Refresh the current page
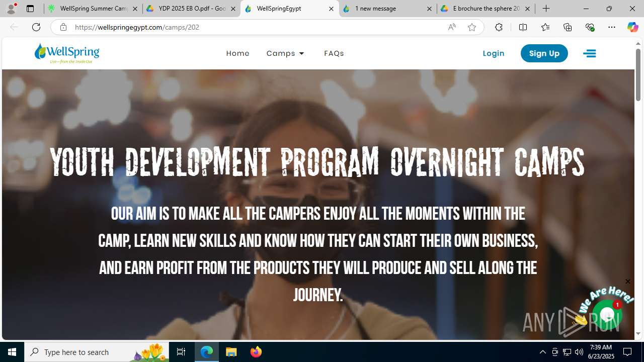Image resolution: width=644 pixels, height=362 pixels. (36, 27)
